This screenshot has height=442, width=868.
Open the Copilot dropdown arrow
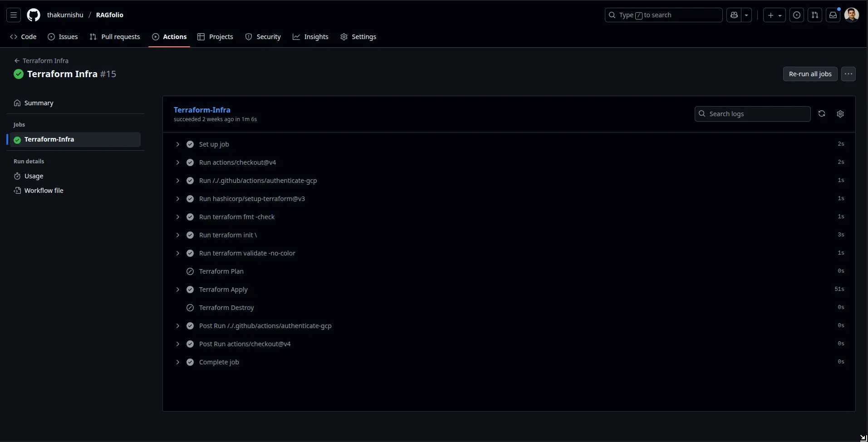coord(746,15)
